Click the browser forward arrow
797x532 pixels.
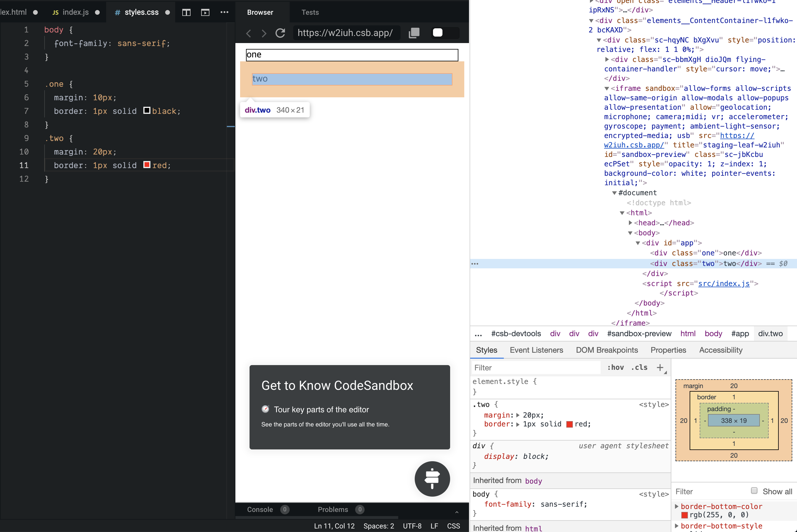click(x=264, y=33)
